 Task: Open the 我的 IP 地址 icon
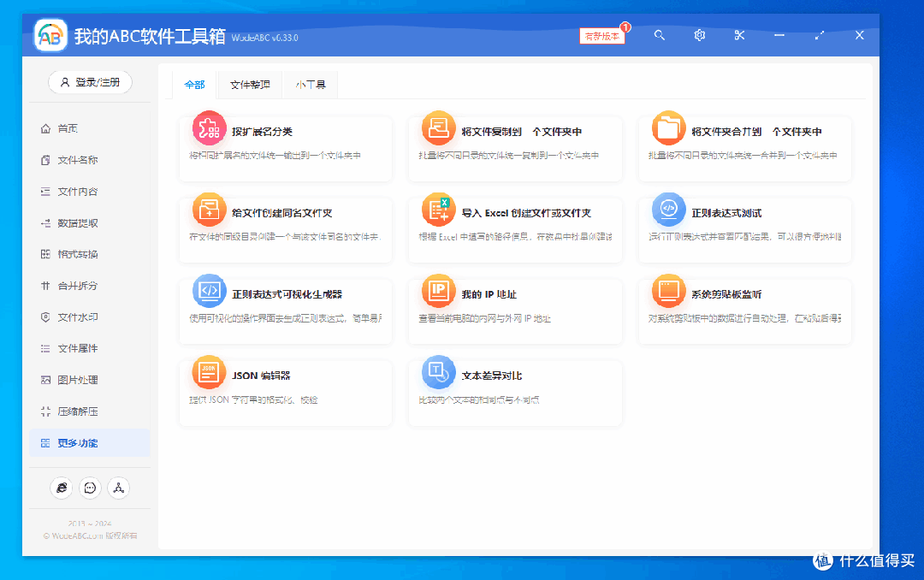439,291
